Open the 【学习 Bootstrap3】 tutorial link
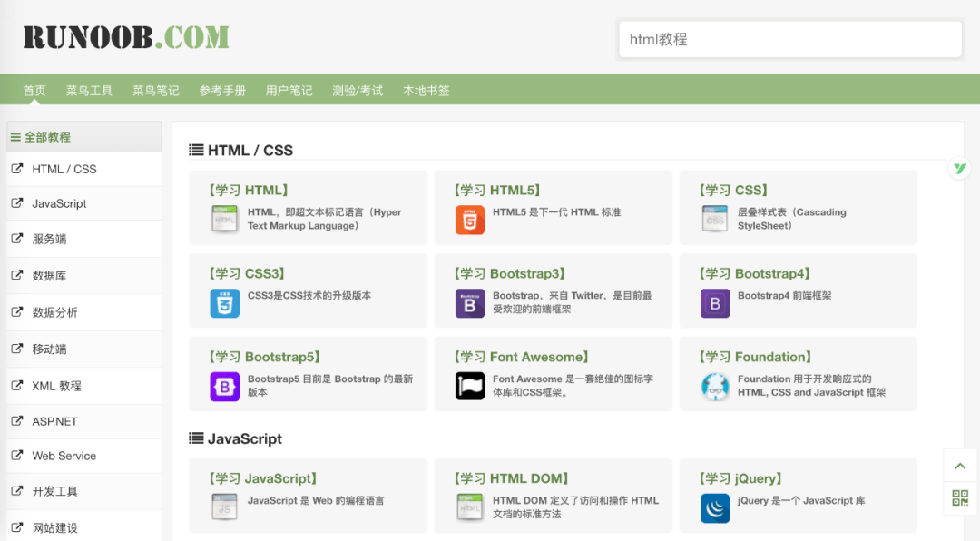 coord(509,273)
